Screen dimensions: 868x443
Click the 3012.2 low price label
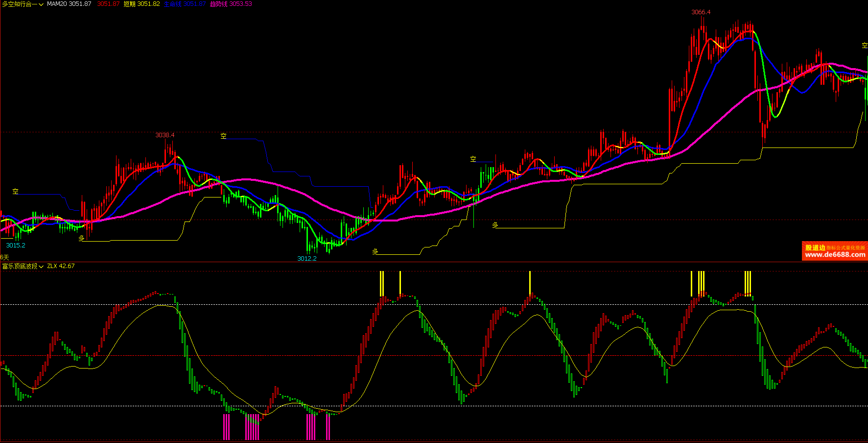click(x=307, y=259)
